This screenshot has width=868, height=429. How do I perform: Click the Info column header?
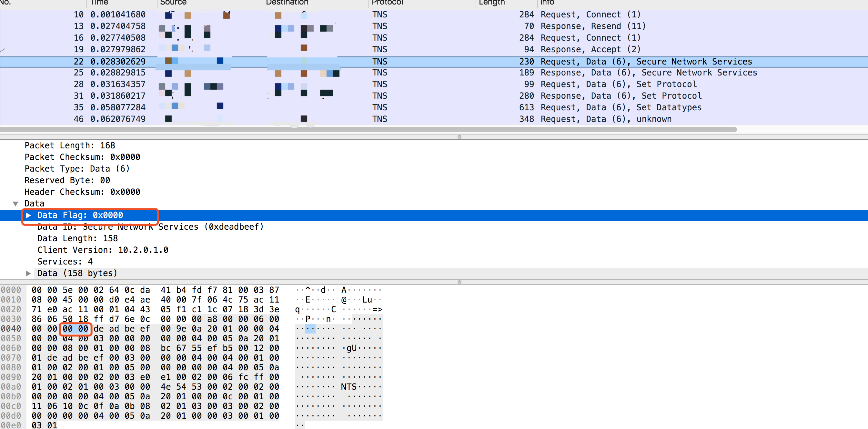(x=547, y=3)
